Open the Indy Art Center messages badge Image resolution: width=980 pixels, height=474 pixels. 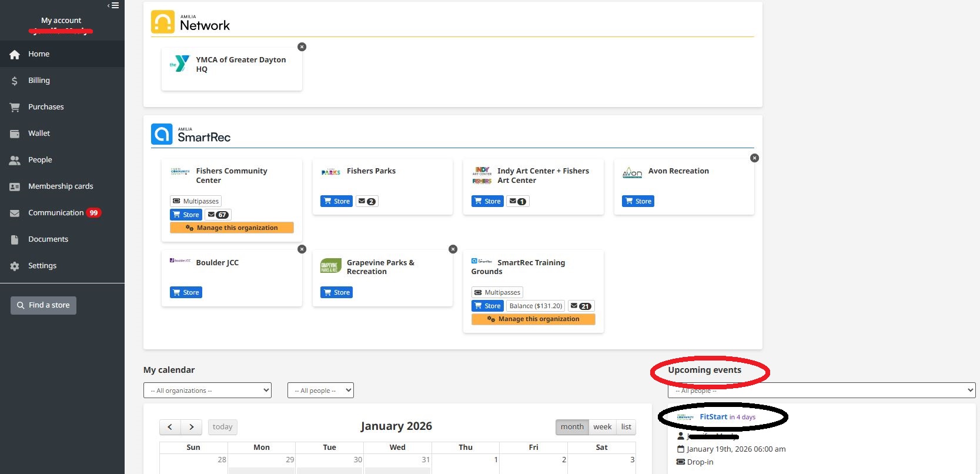(x=517, y=201)
